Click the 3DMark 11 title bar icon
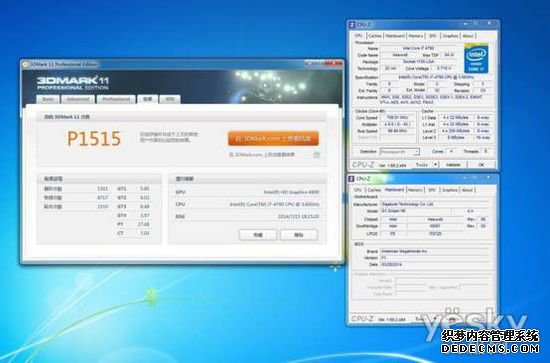550x363 pixels. [x=25, y=64]
